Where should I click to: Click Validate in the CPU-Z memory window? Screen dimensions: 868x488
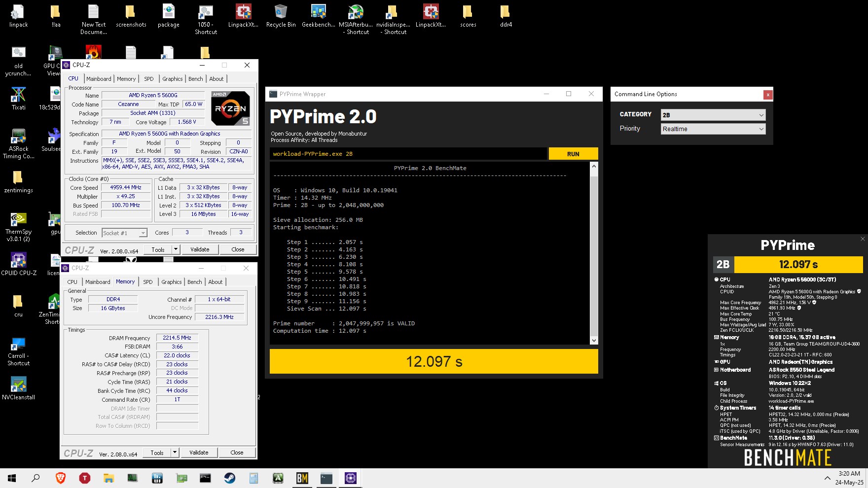199,453
